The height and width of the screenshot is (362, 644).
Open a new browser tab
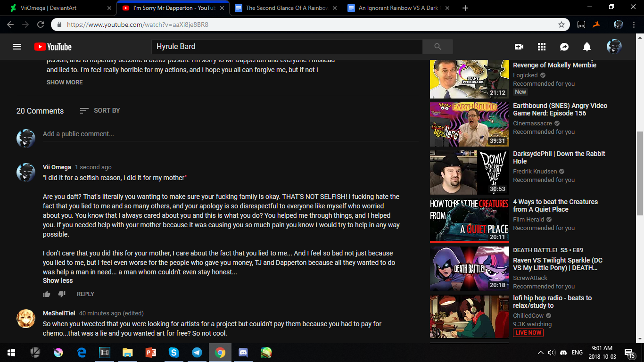tap(465, 8)
